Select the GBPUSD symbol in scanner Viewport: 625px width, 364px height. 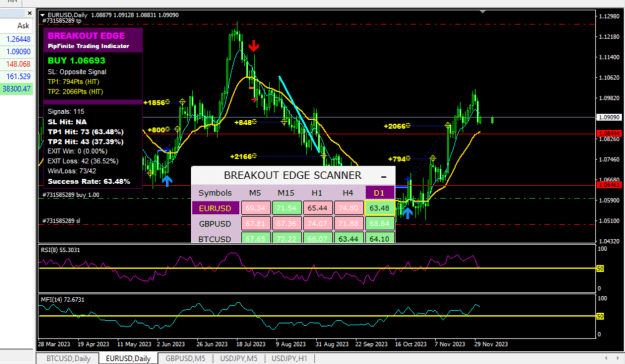click(x=215, y=224)
